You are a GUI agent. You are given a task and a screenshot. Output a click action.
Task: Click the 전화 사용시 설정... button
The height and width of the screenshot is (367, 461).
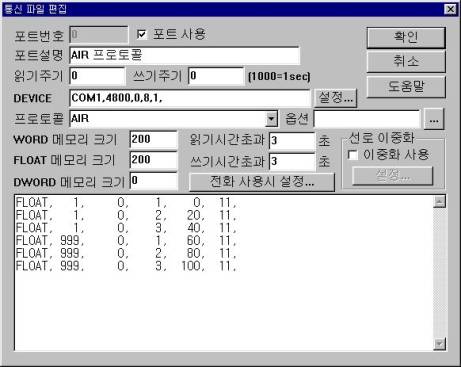(262, 182)
